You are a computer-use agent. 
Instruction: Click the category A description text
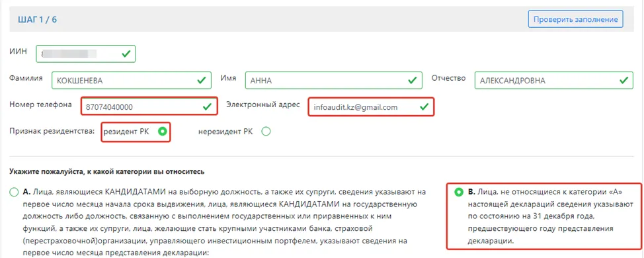click(224, 222)
